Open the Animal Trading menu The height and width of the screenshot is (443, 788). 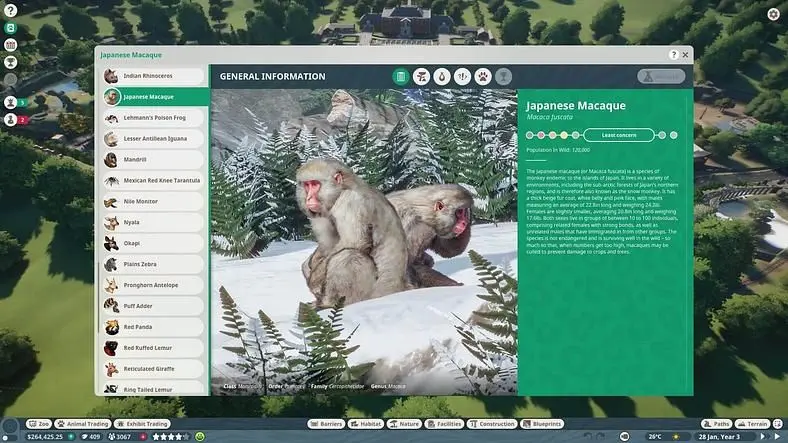pos(83,424)
